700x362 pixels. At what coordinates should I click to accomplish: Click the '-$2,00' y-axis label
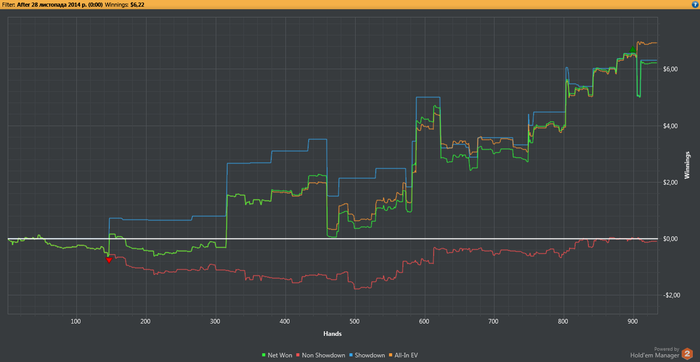click(671, 295)
